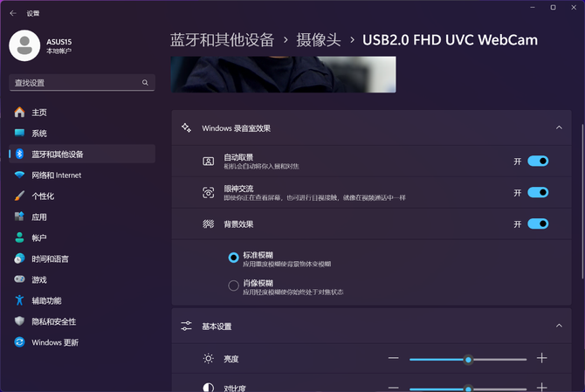585x392 pixels.
Task: Click the 基本设置 sliders icon
Action: (x=186, y=326)
